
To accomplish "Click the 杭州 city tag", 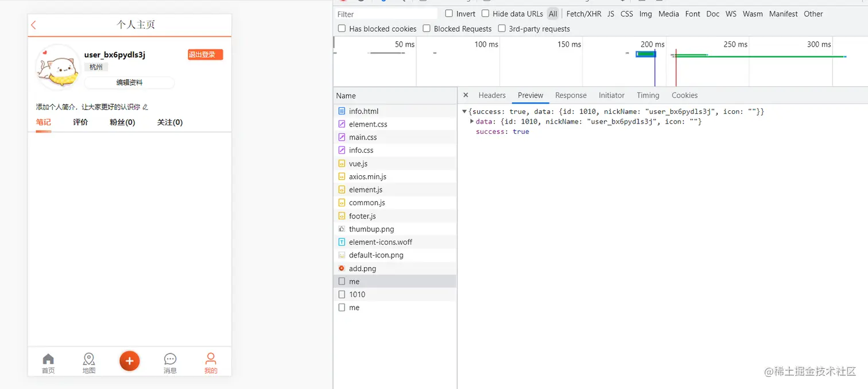I will coord(96,67).
